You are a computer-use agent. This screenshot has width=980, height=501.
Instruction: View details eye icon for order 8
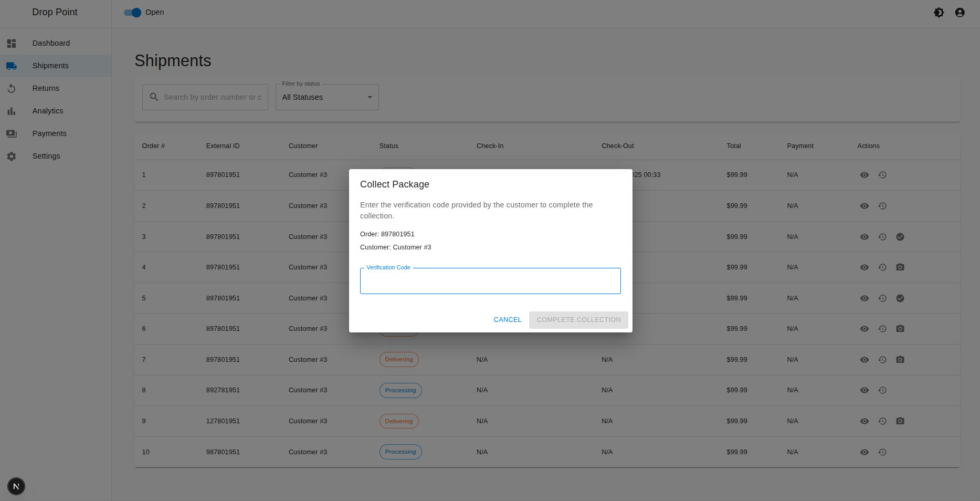(x=865, y=390)
